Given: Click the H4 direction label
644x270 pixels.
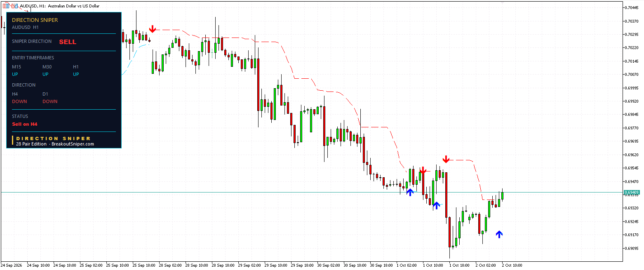Looking at the screenshot, I should 15,94.
